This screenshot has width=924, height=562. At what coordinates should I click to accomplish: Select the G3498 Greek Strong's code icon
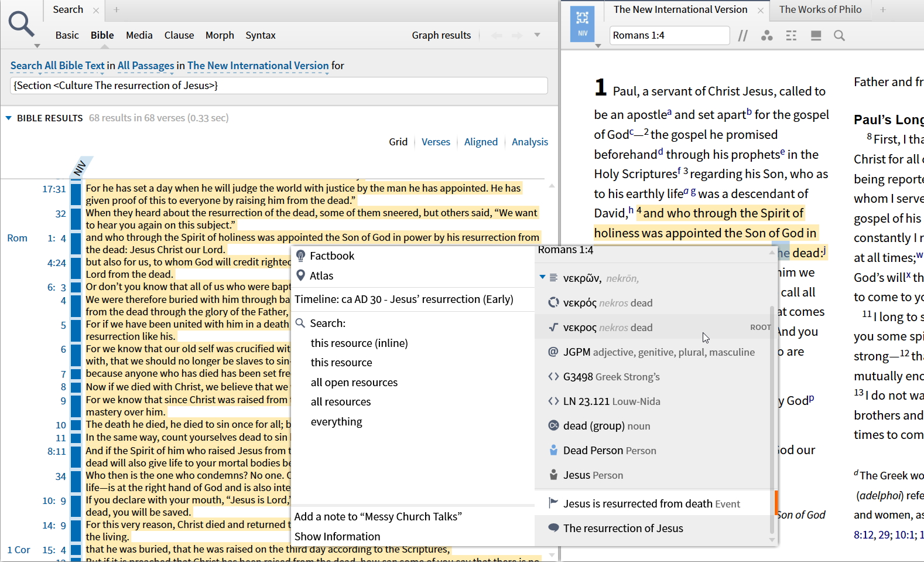553,377
